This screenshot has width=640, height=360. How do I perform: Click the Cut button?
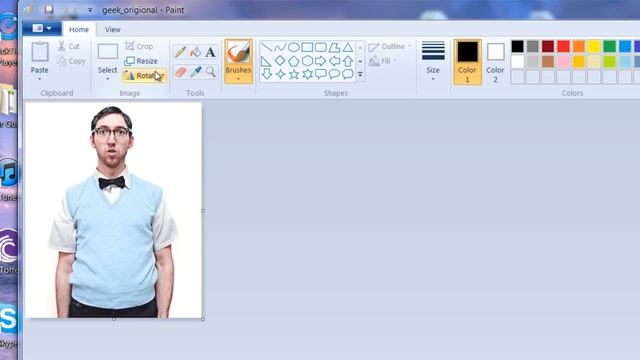(x=68, y=46)
